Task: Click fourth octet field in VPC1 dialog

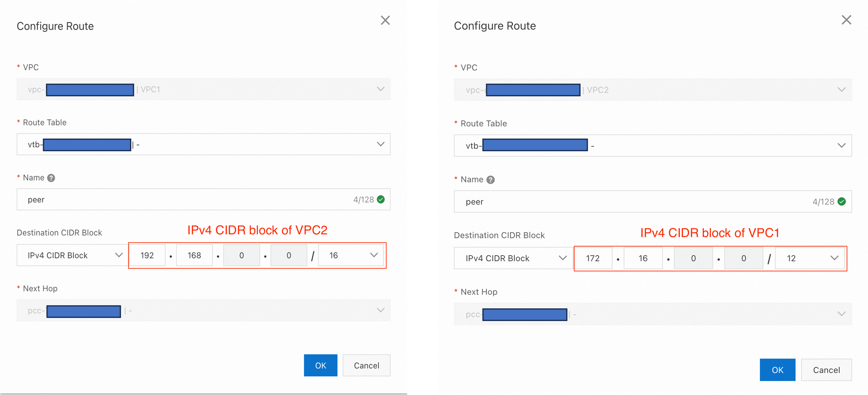Action: coord(289,256)
